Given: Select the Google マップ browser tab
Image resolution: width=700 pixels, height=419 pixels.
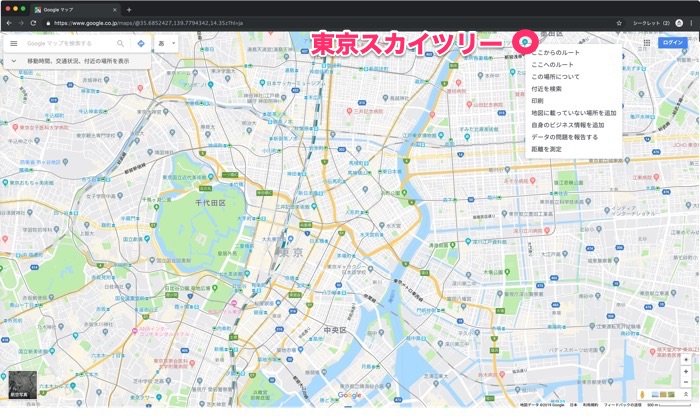Looking at the screenshot, I should [76, 9].
